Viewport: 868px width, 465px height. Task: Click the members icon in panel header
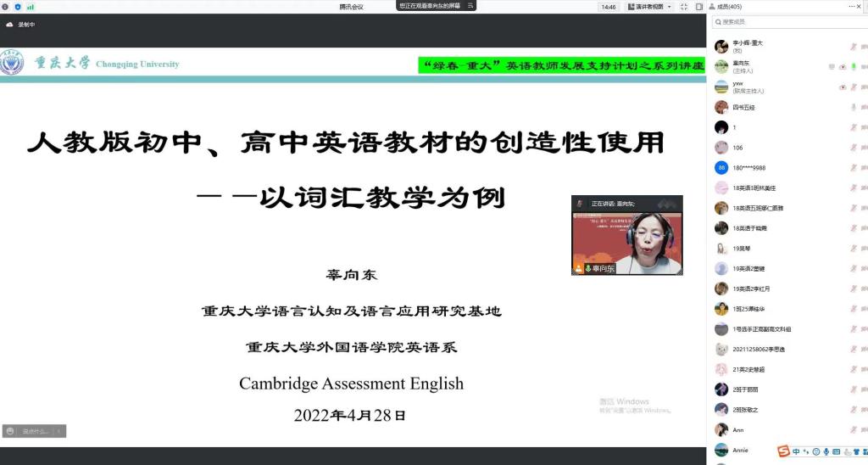click(711, 7)
